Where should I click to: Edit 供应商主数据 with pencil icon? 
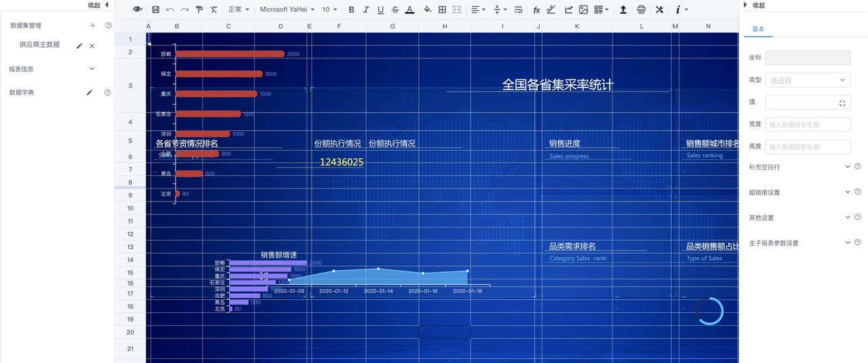click(79, 45)
